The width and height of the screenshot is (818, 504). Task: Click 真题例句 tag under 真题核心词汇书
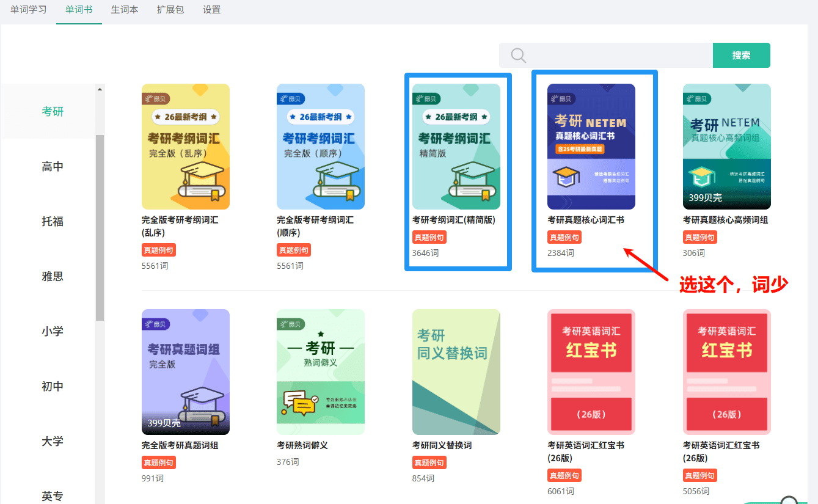pos(564,237)
